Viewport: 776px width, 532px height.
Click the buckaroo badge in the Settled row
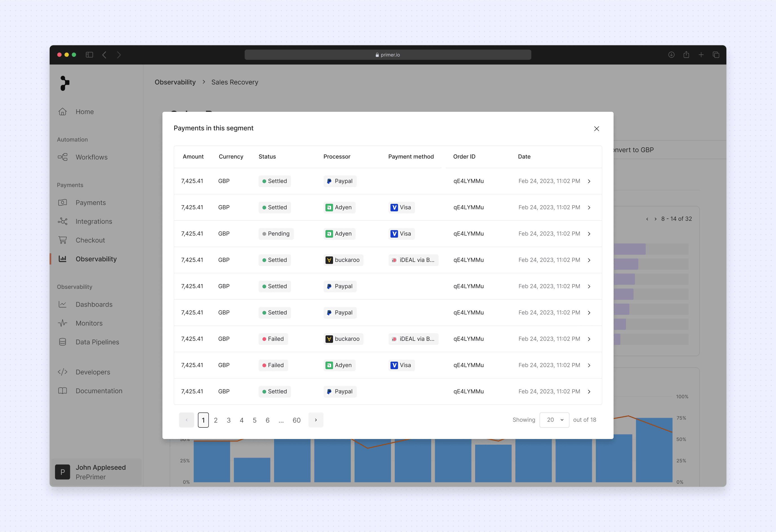(343, 260)
